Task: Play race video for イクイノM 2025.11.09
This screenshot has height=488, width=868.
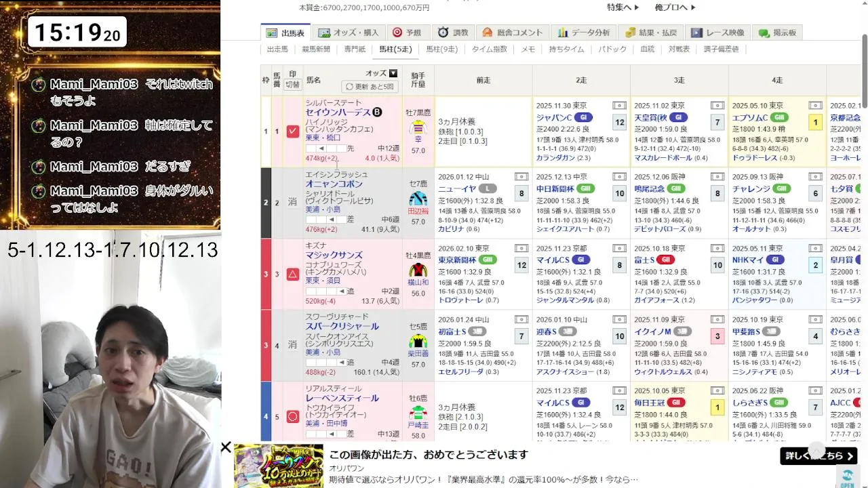Action: tap(717, 320)
